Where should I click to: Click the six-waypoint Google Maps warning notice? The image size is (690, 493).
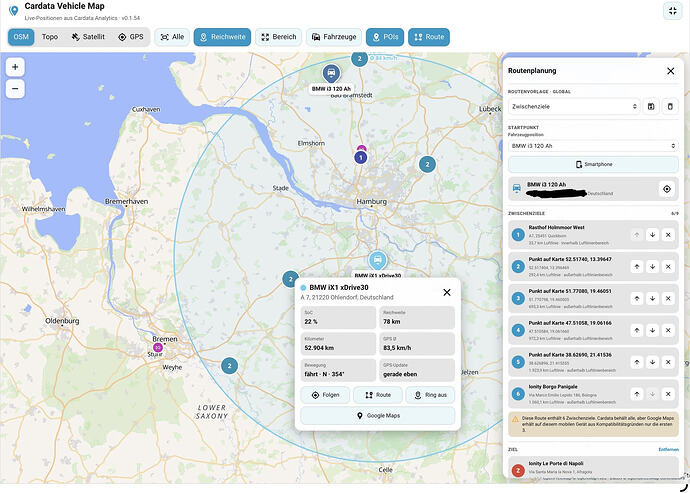click(593, 424)
